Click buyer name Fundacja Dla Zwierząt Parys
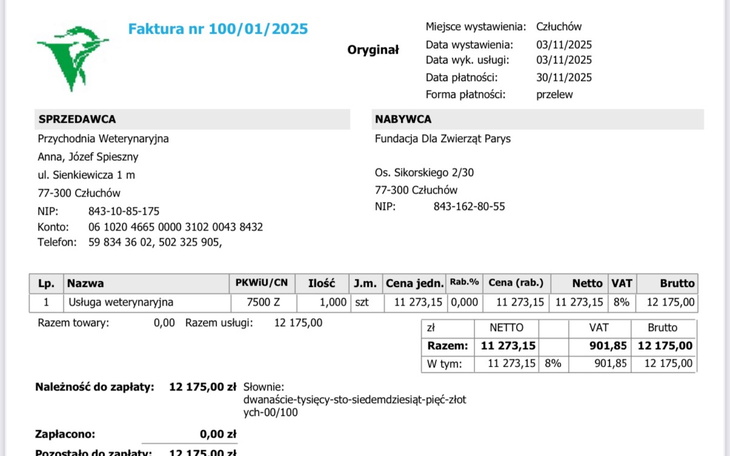 pos(442,138)
